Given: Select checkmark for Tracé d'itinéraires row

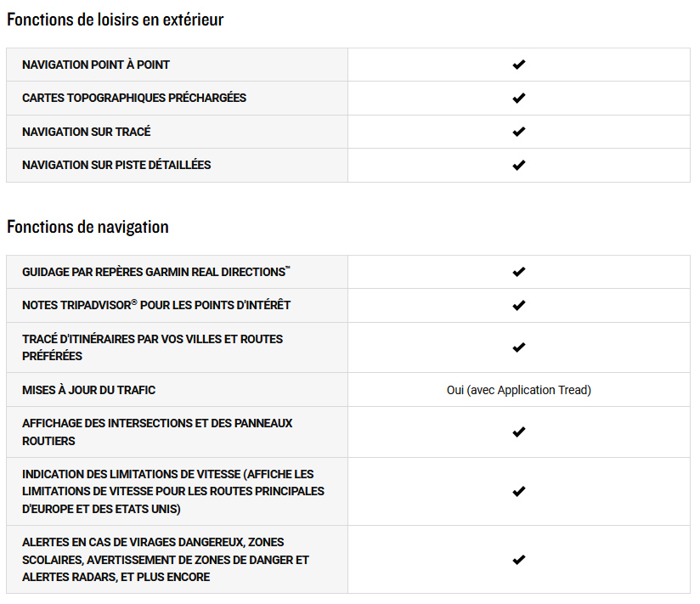Looking at the screenshot, I should tap(519, 347).
